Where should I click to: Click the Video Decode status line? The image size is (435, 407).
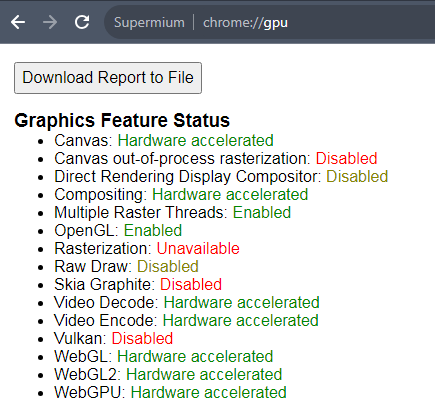click(187, 302)
